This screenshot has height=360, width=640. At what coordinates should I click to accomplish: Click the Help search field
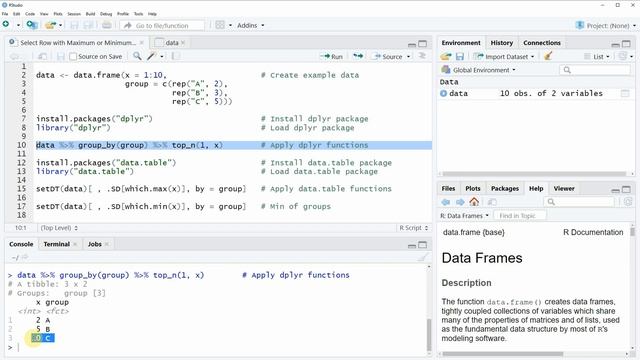(x=579, y=202)
